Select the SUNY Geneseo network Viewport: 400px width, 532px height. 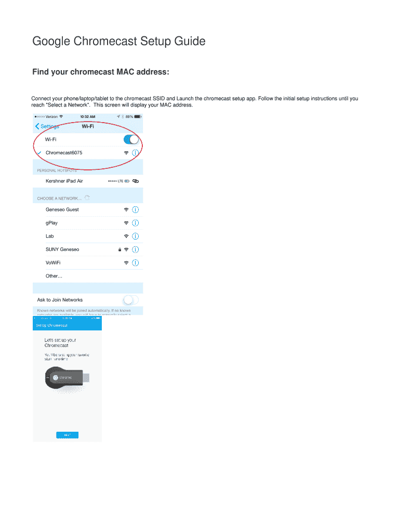coord(62,249)
